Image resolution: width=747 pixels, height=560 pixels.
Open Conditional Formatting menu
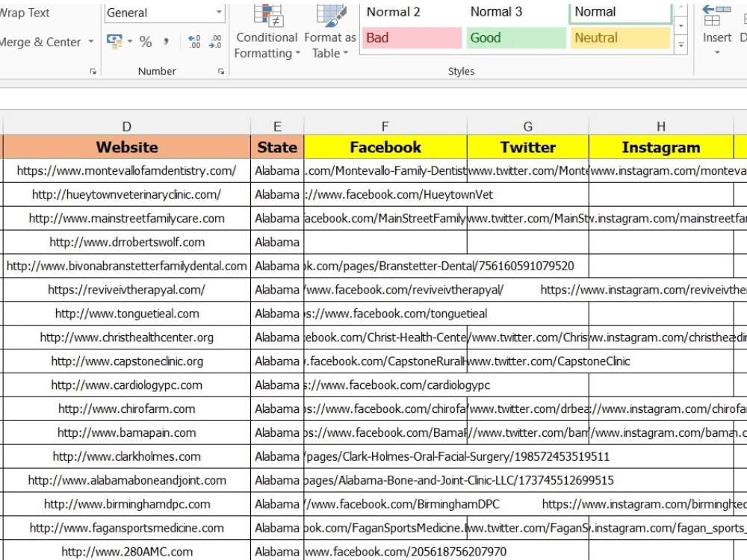267,32
